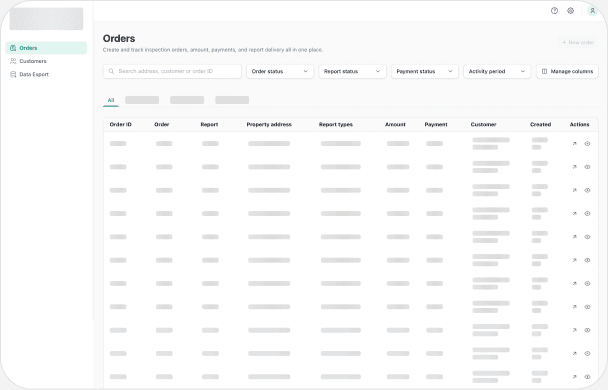
Task: Click the Amount column header
Action: click(x=395, y=124)
